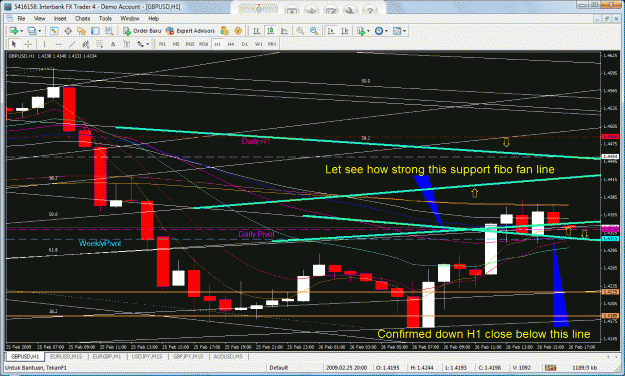Switch to the EURGBP,H1 chart tab
625x376 pixels.
click(x=107, y=356)
